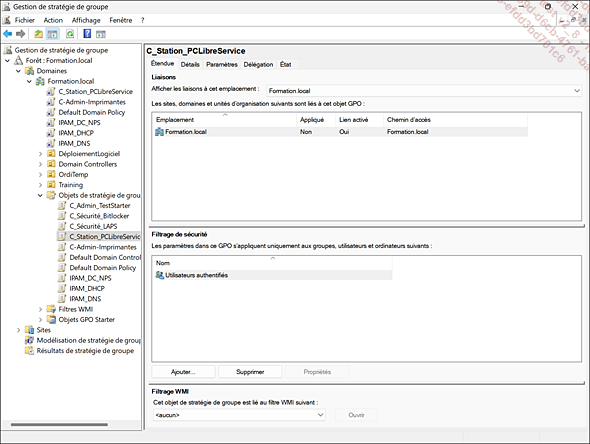Viewport: 590px width, 444px height.
Task: Click the back arrow toolbar icon
Action: (x=8, y=34)
